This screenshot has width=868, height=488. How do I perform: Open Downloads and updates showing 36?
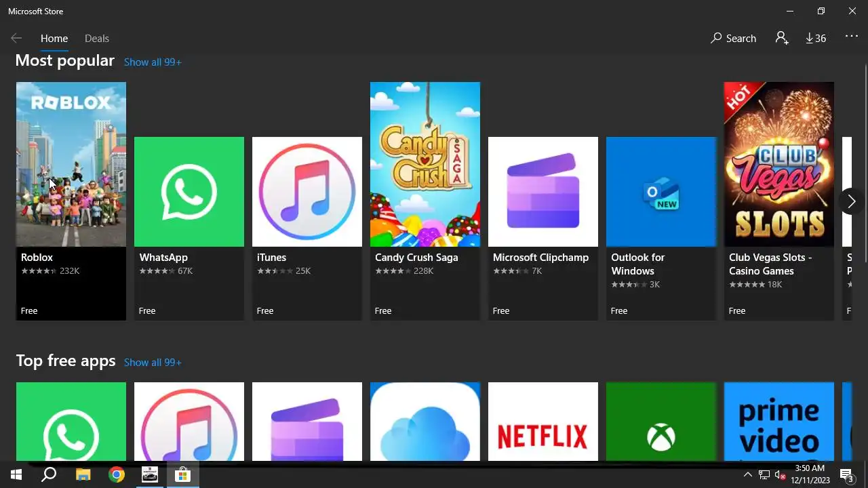(x=816, y=39)
